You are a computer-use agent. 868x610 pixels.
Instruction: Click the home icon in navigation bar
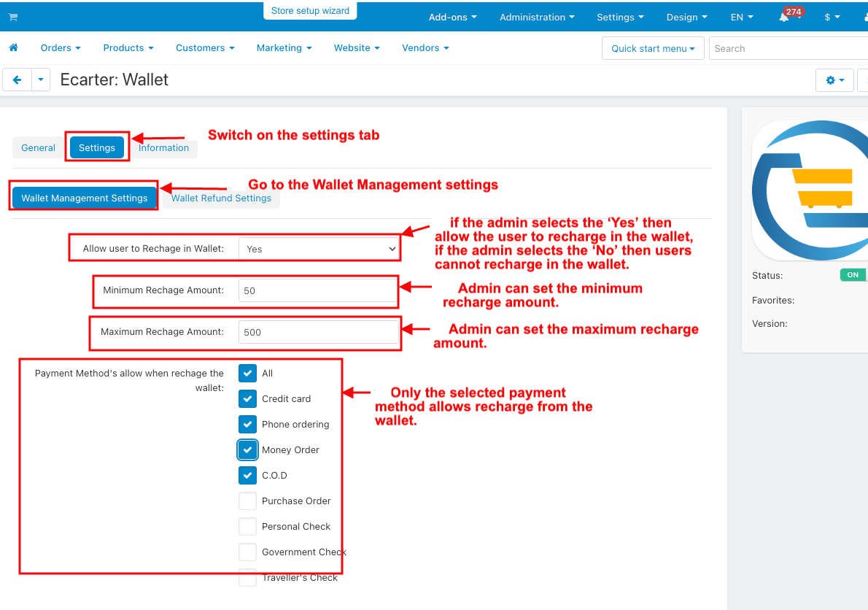tap(13, 48)
